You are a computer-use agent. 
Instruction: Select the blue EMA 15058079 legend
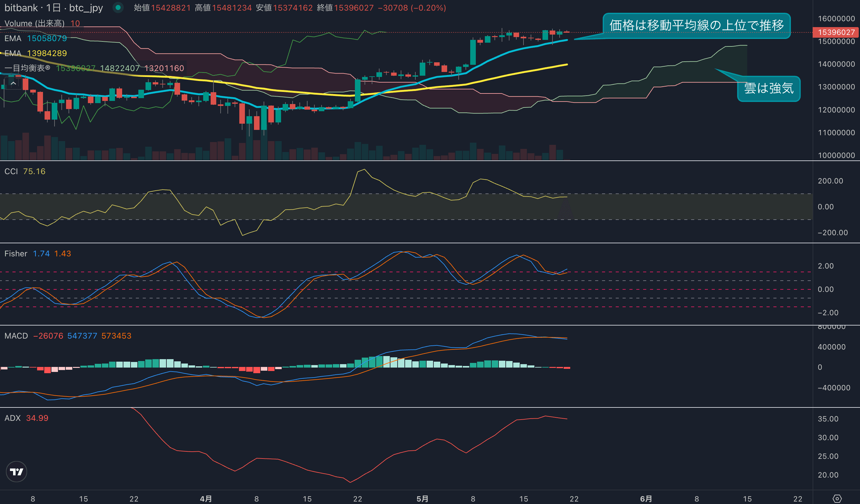36,38
